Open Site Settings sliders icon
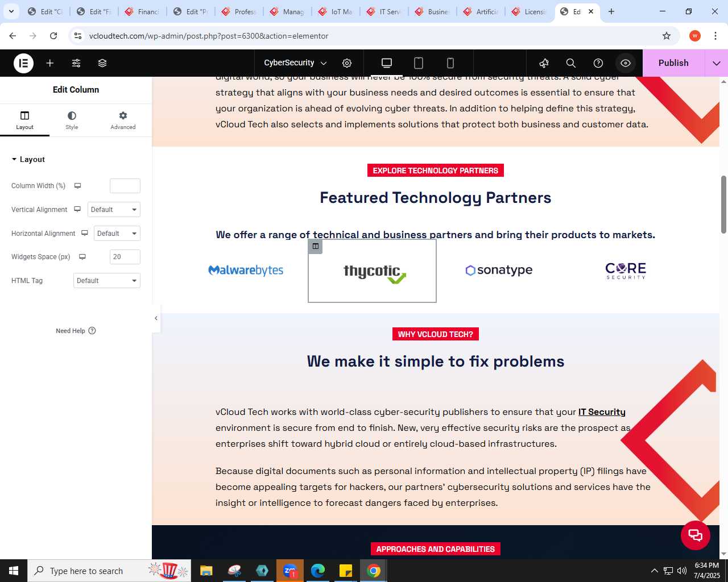 76,63
